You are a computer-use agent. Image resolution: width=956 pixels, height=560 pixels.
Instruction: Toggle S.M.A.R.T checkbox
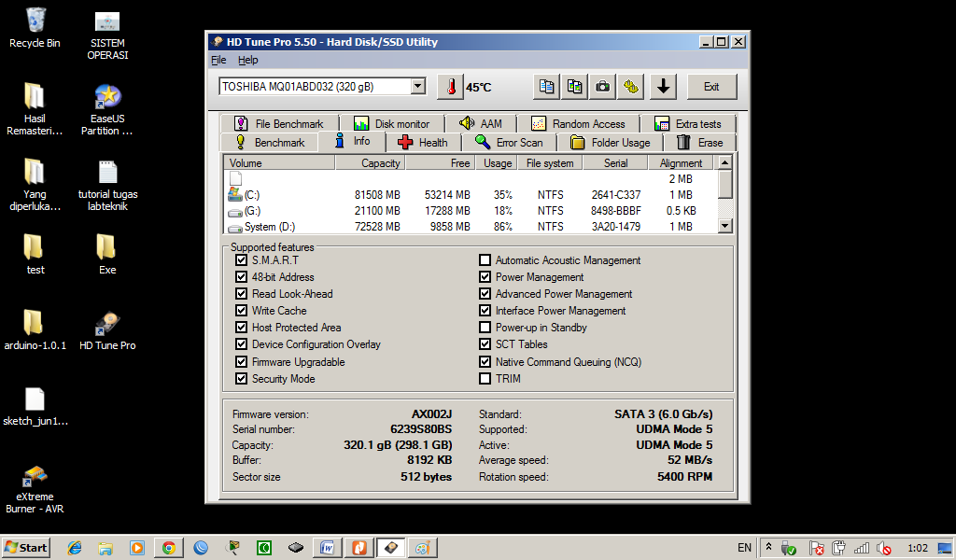(x=241, y=260)
